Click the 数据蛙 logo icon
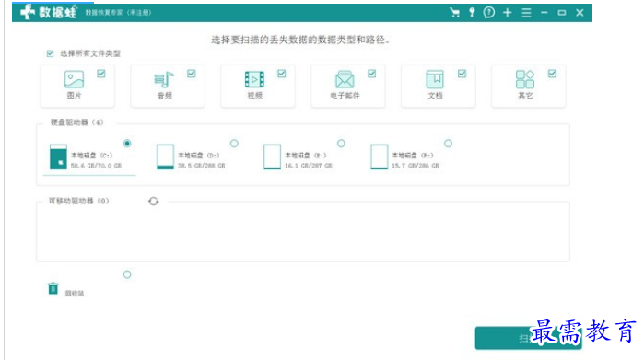This screenshot has height=360, width=644. (x=28, y=12)
